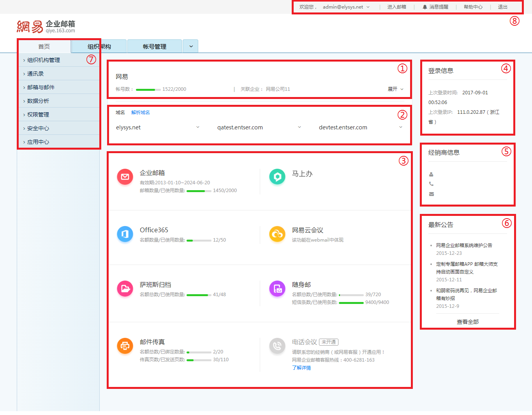
Task: Click the grey 电话会议 phone icon
Action: [x=277, y=346]
